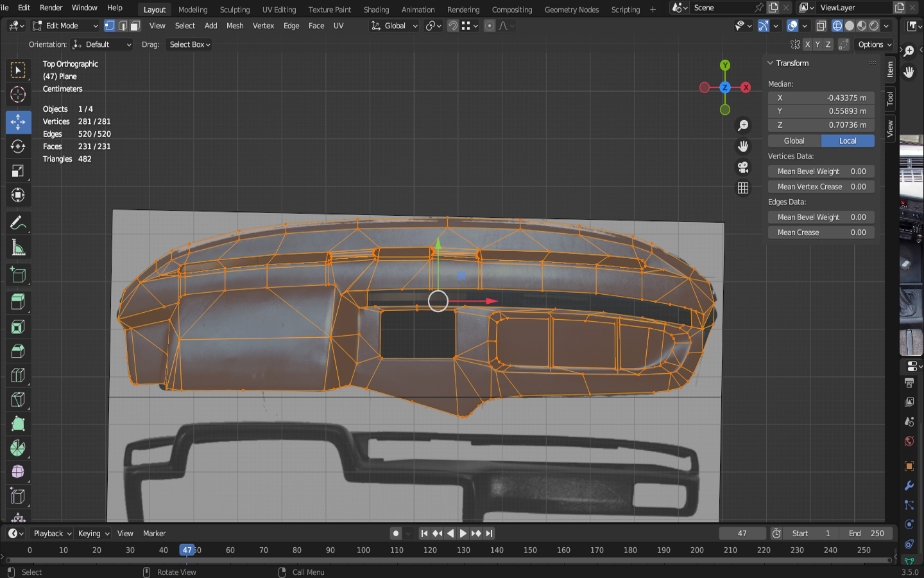Screen dimensions: 924x578
Task: Open the snapping options dropdown
Action: (470, 26)
